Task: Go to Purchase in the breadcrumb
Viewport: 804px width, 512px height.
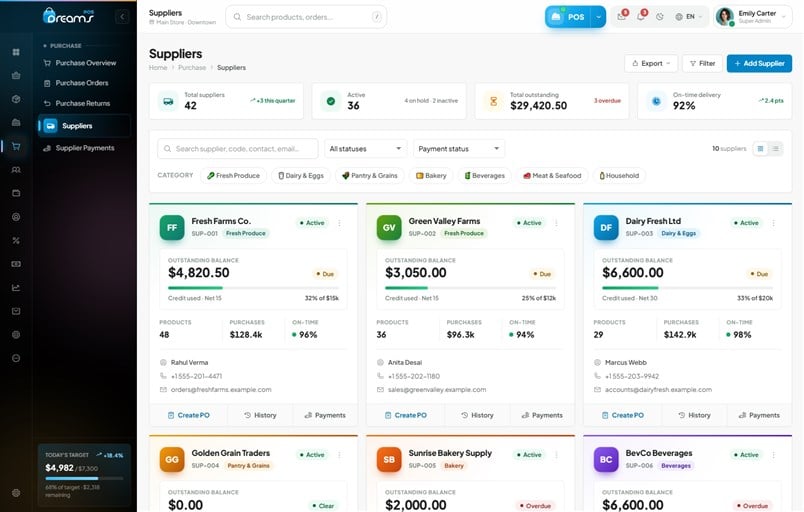Action: coord(192,68)
